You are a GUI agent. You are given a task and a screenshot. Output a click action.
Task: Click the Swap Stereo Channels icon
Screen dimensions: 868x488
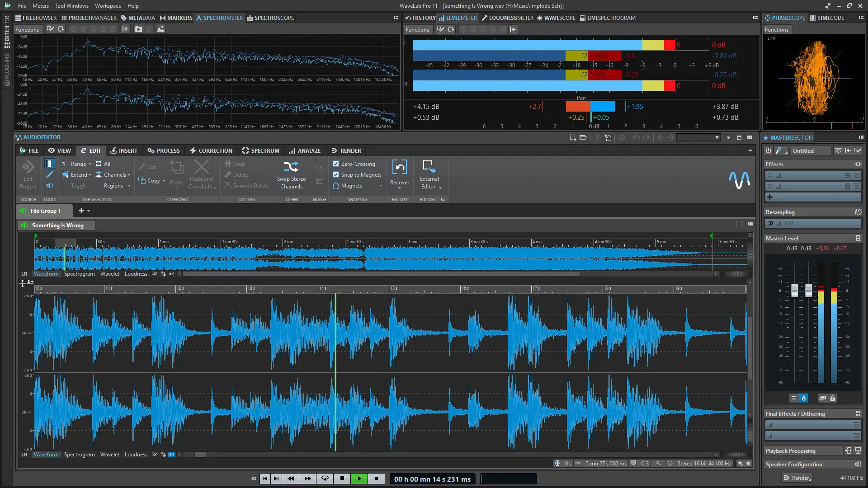click(291, 167)
